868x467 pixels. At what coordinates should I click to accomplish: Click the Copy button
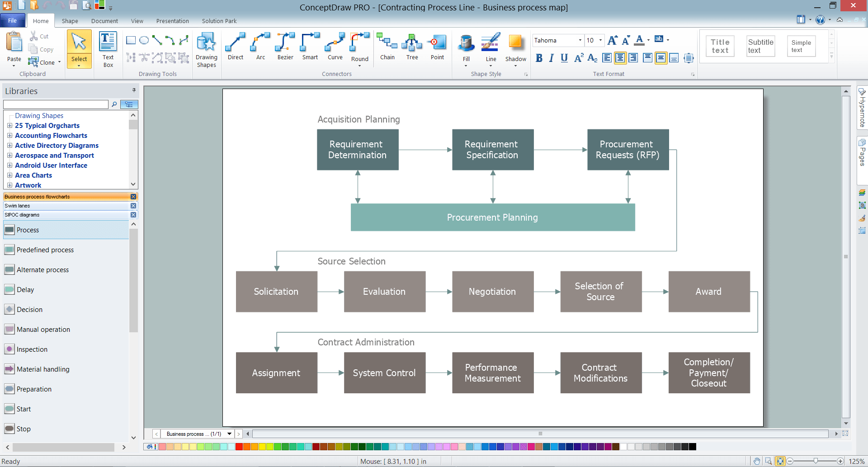pos(42,50)
